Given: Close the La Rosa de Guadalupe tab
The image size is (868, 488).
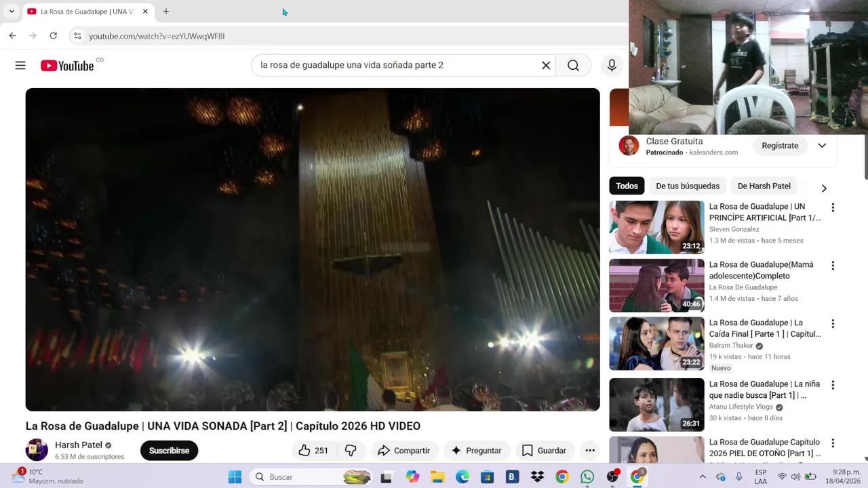Looking at the screenshot, I should tap(145, 12).
